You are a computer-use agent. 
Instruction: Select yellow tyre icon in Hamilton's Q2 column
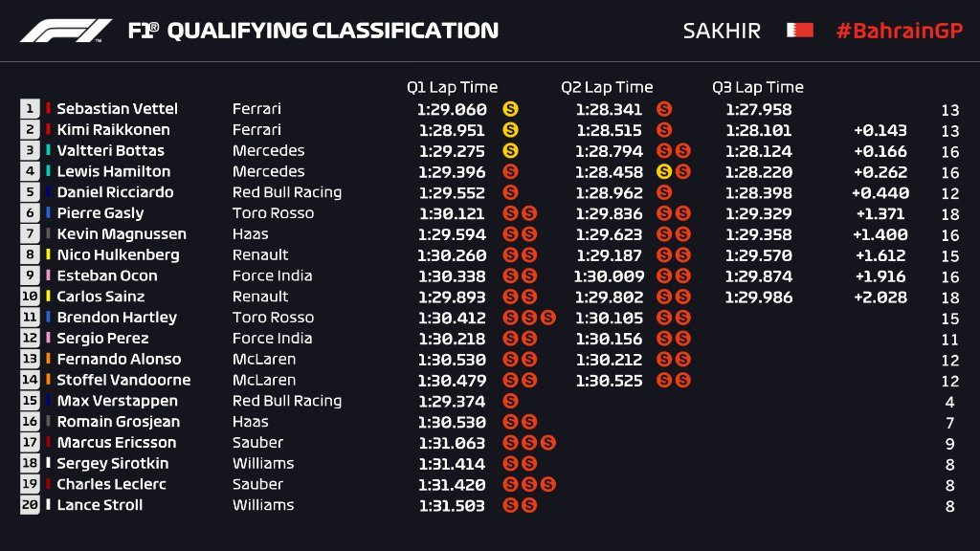[x=663, y=172]
